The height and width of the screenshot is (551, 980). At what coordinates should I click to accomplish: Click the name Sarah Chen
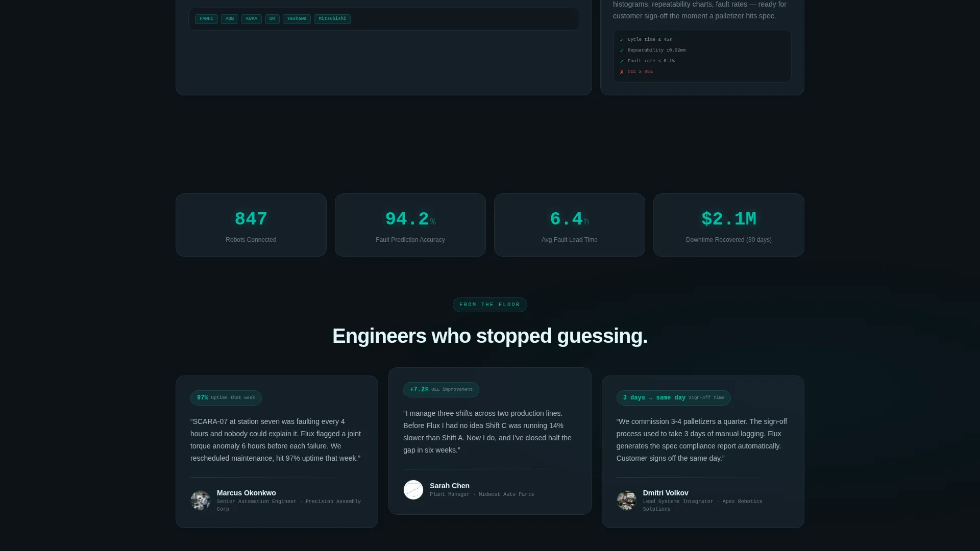point(450,486)
